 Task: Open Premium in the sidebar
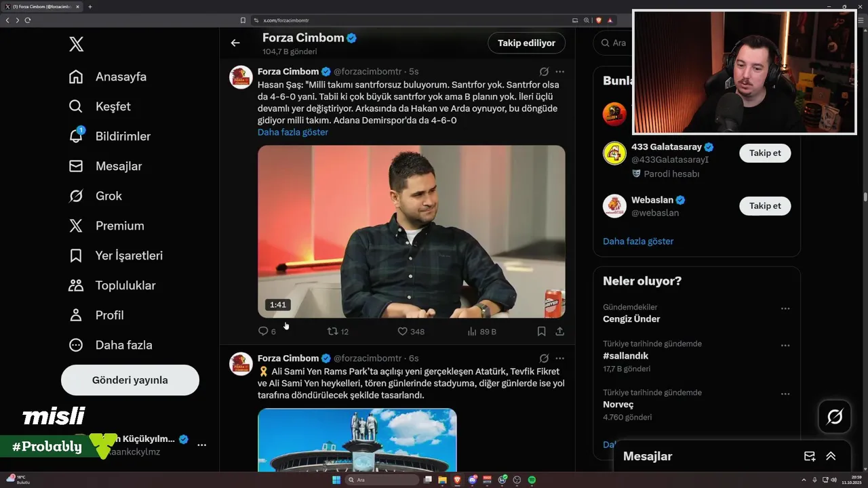(106, 226)
